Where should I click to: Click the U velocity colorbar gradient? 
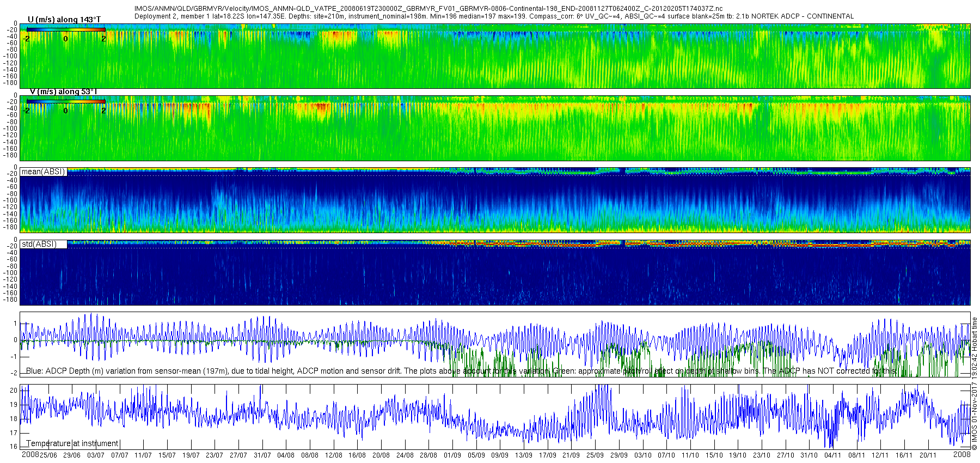pos(65,29)
